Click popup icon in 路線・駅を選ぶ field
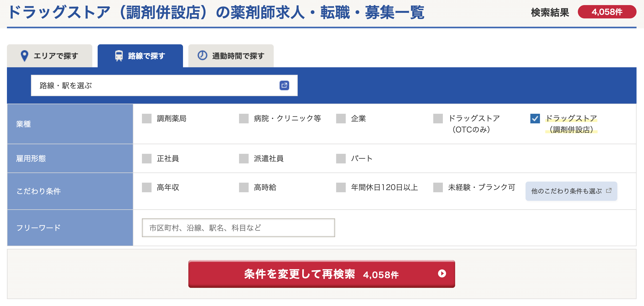The width and height of the screenshot is (644, 306). tap(284, 85)
